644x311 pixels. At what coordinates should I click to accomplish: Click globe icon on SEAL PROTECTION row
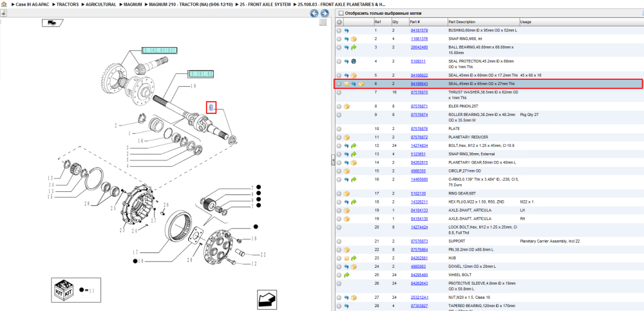(x=354, y=62)
